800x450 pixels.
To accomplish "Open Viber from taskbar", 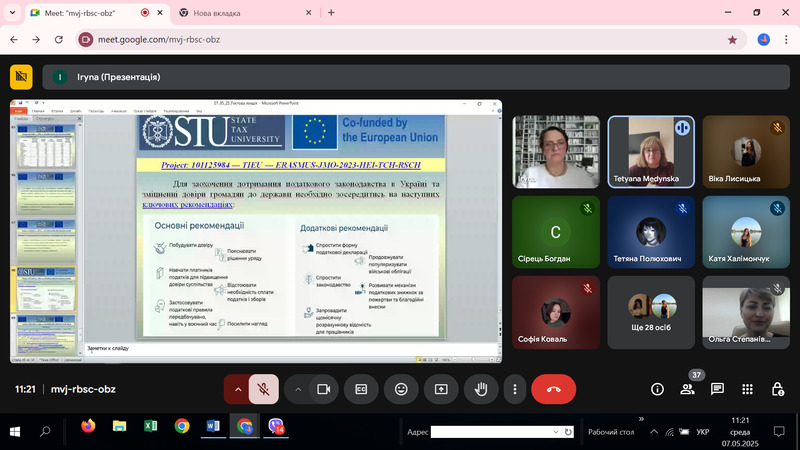I will coord(276,426).
